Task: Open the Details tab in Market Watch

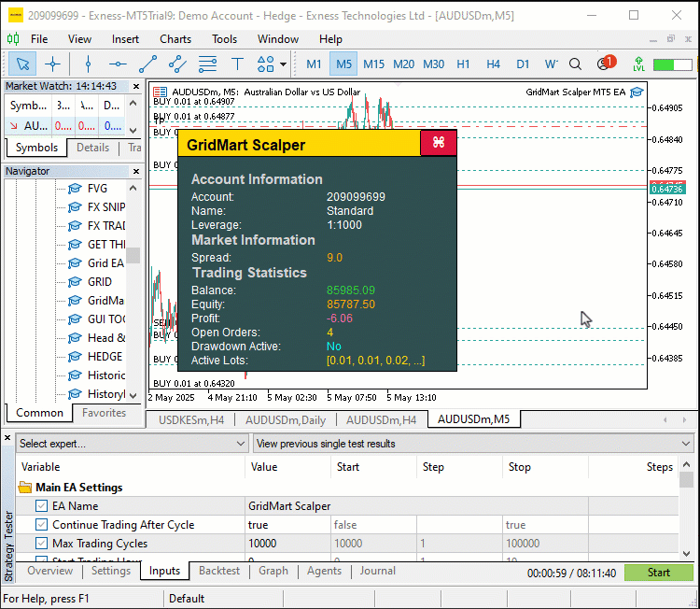Action: pyautogui.click(x=92, y=148)
